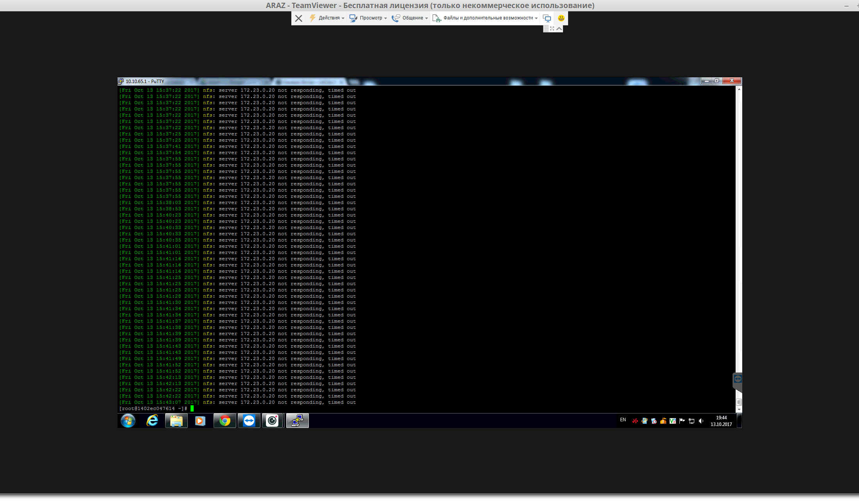Click the red cluster tray icon
Viewport: 859px width, 504px height.
click(x=635, y=421)
